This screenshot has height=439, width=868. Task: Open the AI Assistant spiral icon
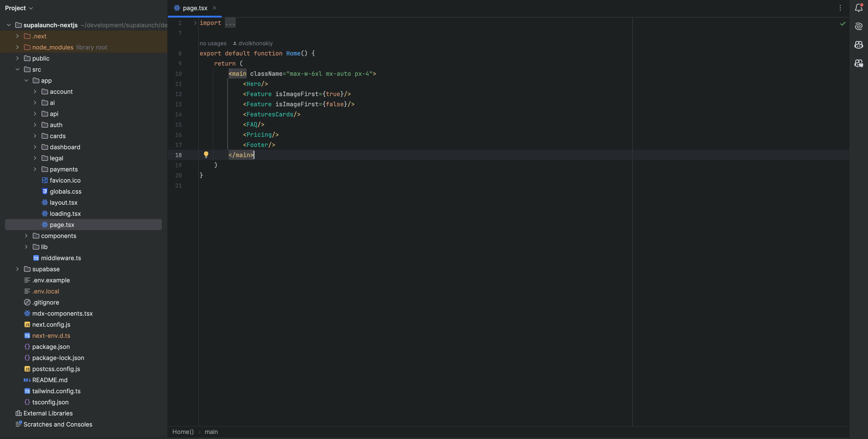pos(859,26)
